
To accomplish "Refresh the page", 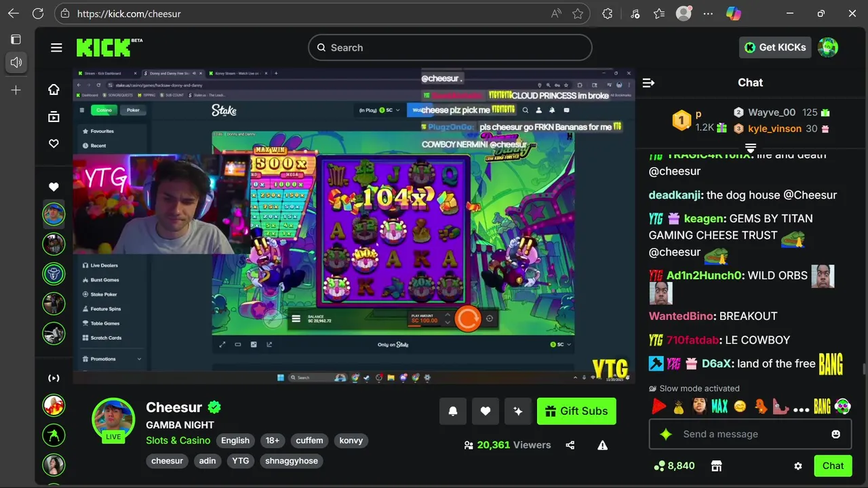I will coord(38,14).
